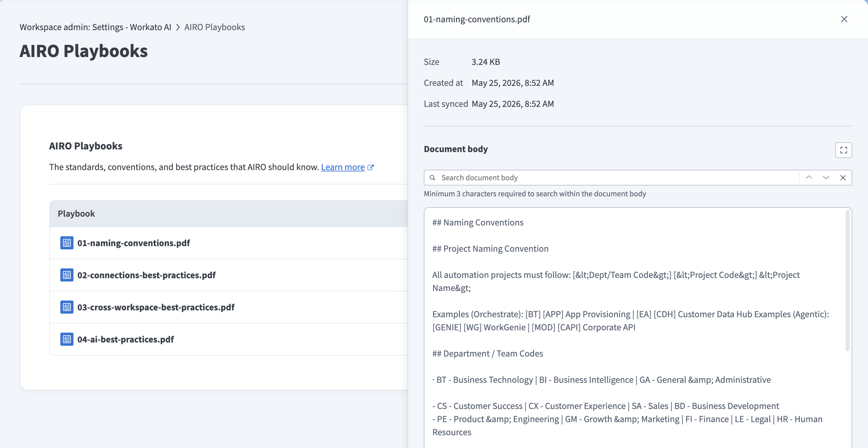Go to next search match arrow
Screen dimensions: 868x448
tap(826, 177)
